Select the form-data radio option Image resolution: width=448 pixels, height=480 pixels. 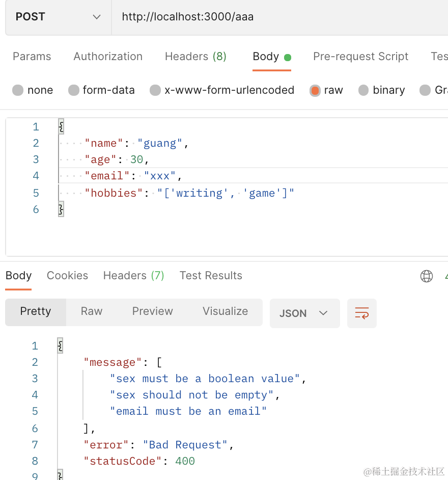(x=74, y=90)
